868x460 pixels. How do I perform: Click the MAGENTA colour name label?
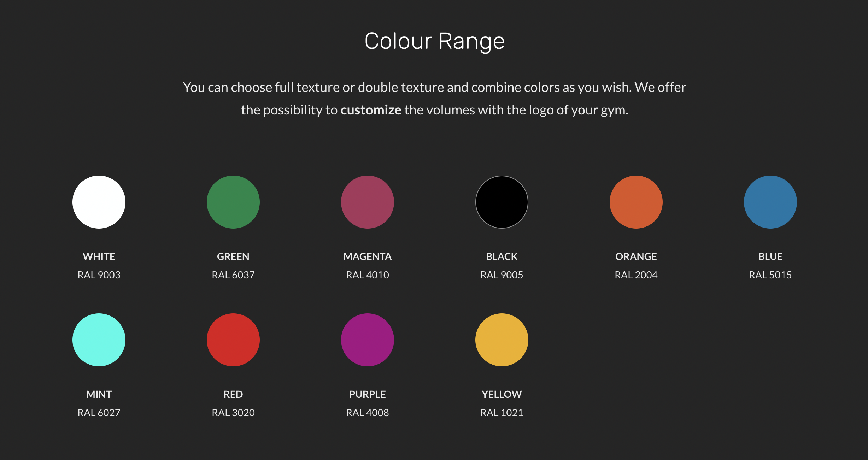click(x=368, y=256)
